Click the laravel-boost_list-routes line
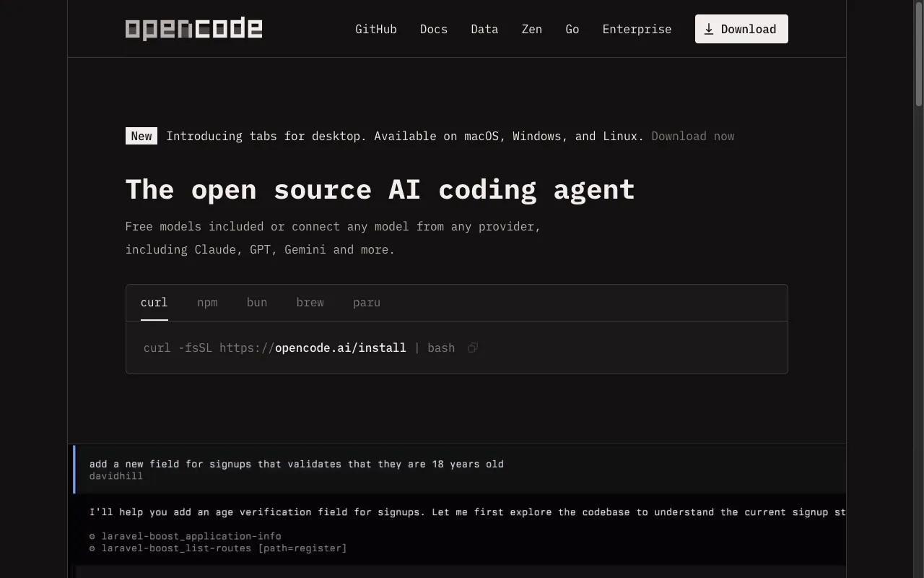The height and width of the screenshot is (578, 924). (218, 548)
